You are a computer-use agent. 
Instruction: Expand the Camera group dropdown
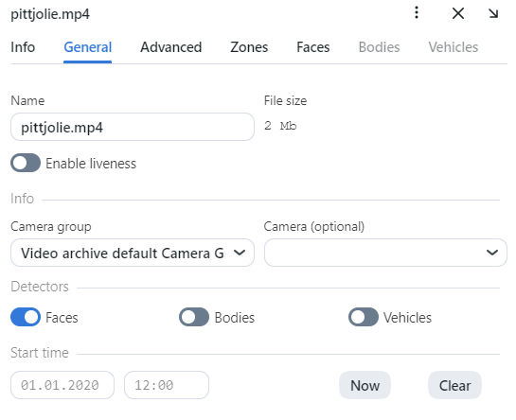133,253
